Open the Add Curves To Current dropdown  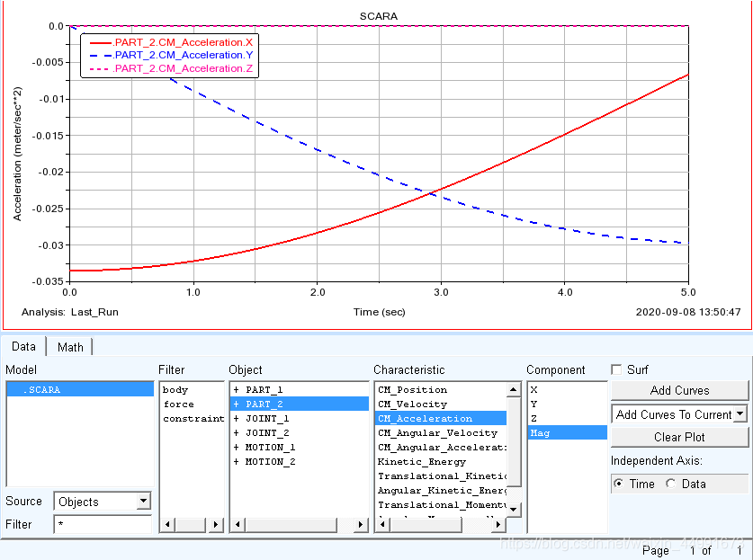[x=740, y=413]
